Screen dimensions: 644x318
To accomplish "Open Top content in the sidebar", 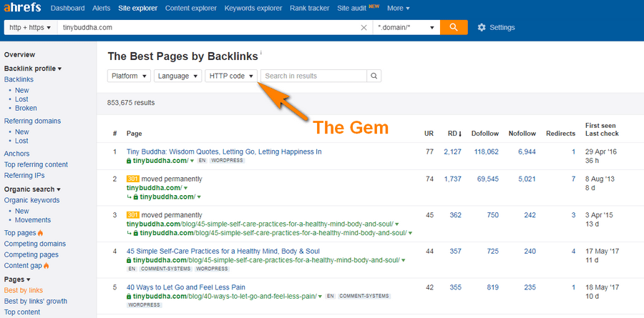I will click(x=22, y=312).
